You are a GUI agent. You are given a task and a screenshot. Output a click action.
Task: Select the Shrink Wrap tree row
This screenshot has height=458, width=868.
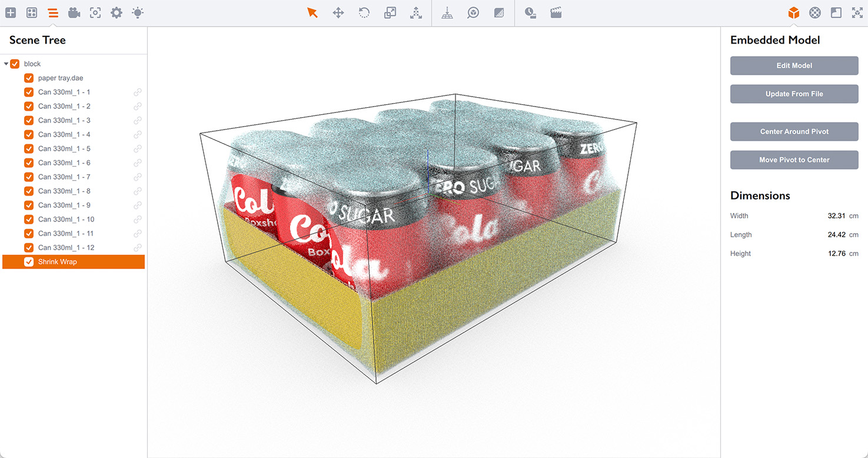[74, 262]
